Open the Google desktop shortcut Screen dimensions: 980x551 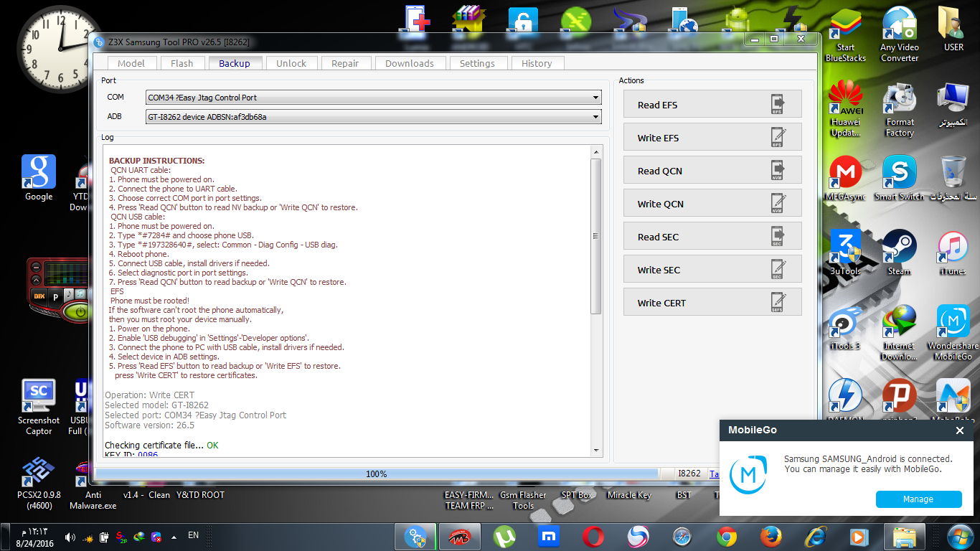click(39, 178)
